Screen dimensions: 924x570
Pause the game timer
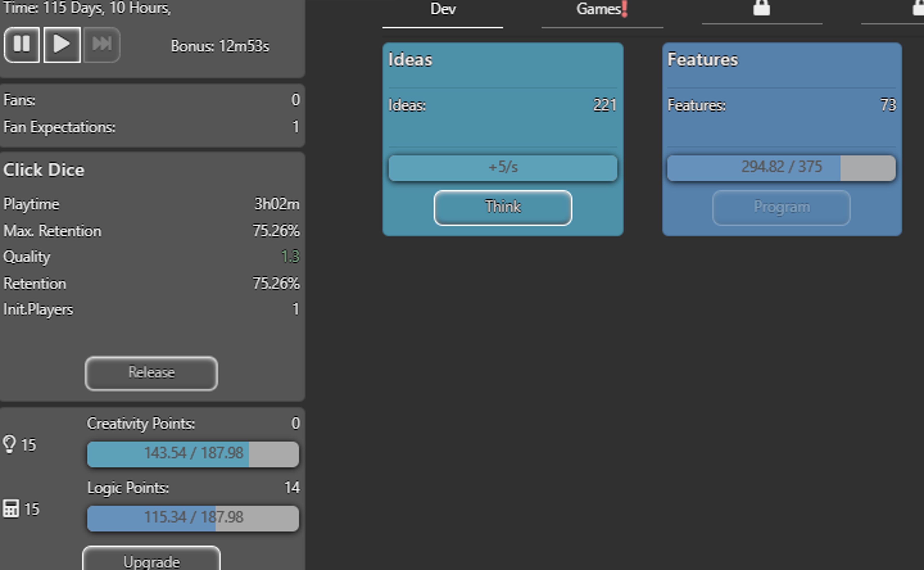pos(22,45)
